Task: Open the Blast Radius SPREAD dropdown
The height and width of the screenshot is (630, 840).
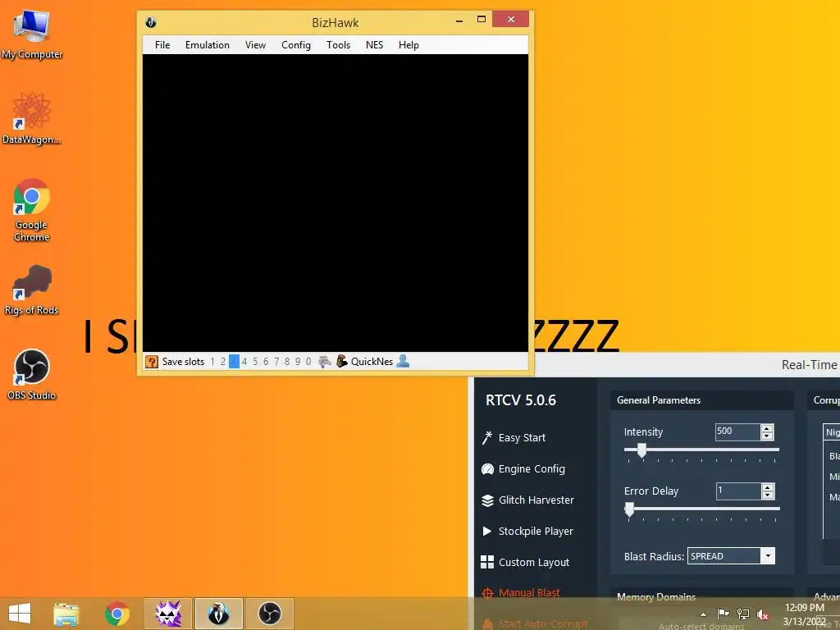Action: click(x=731, y=556)
